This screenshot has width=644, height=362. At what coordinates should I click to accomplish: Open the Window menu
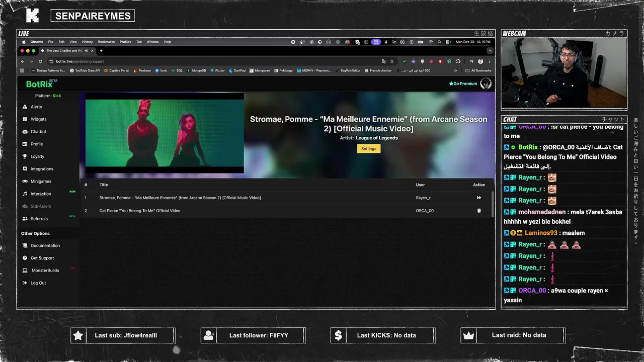pyautogui.click(x=153, y=42)
